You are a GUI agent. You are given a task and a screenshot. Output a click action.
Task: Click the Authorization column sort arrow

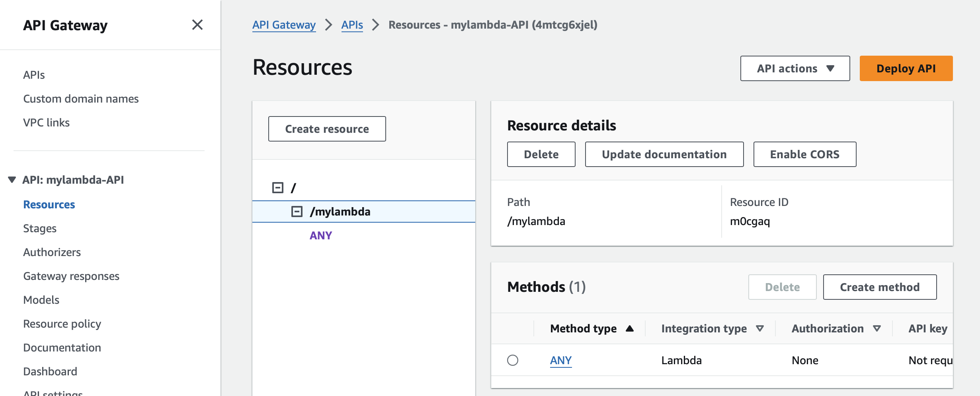pos(877,328)
